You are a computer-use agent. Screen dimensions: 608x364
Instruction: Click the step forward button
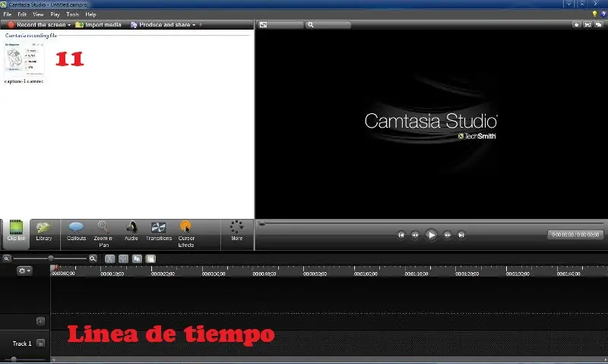coord(447,235)
